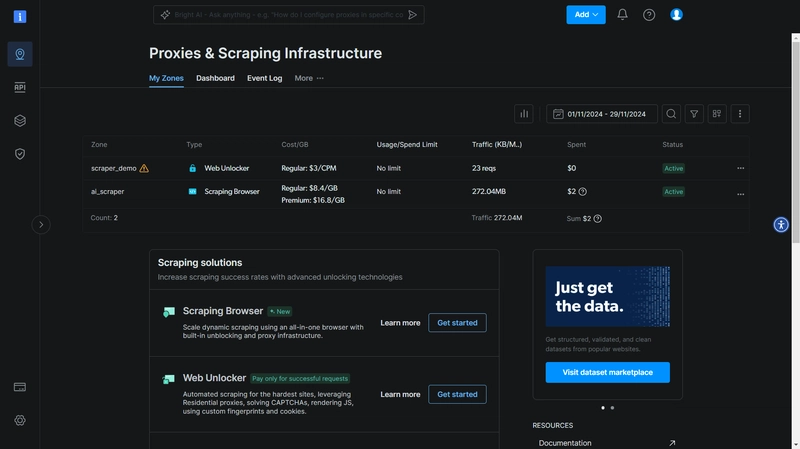
Task: Select Proxies & Scraping sidebar icon
Action: click(20, 54)
